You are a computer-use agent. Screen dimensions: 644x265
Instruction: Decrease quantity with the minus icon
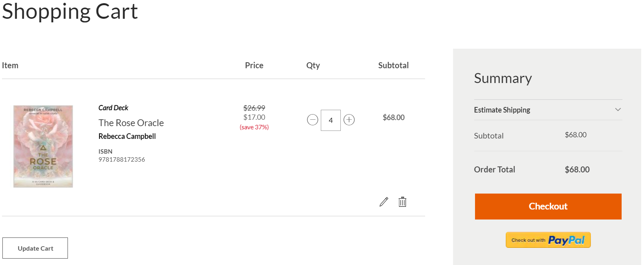point(312,120)
